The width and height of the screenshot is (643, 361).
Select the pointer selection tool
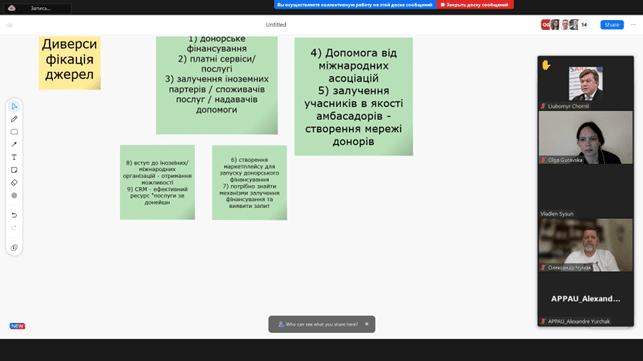coord(14,107)
